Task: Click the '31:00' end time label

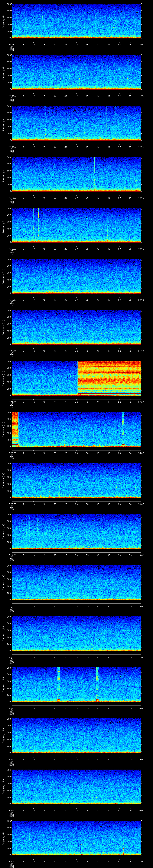Action: (141, 861)
